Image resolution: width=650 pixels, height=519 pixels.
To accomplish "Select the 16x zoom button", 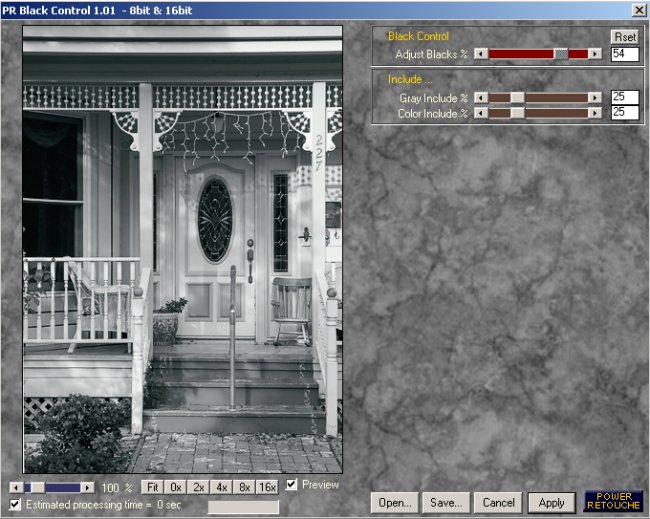I will coord(267,487).
